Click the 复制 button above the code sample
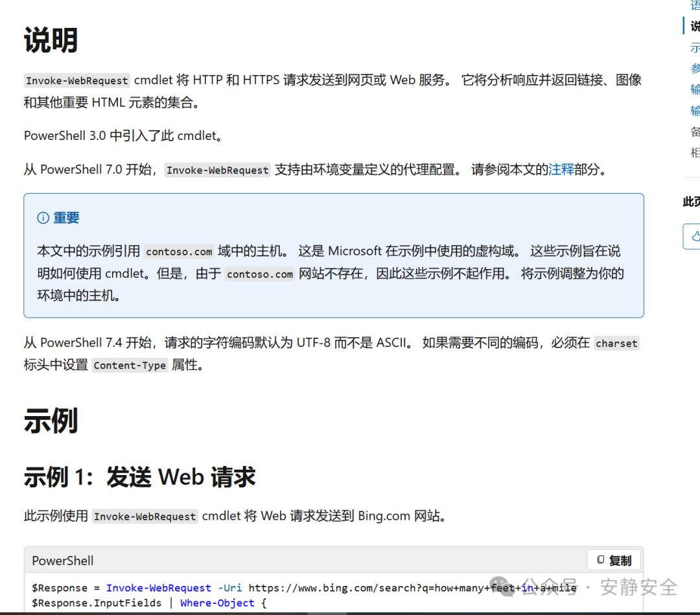The width and height of the screenshot is (700, 615). tap(613, 559)
